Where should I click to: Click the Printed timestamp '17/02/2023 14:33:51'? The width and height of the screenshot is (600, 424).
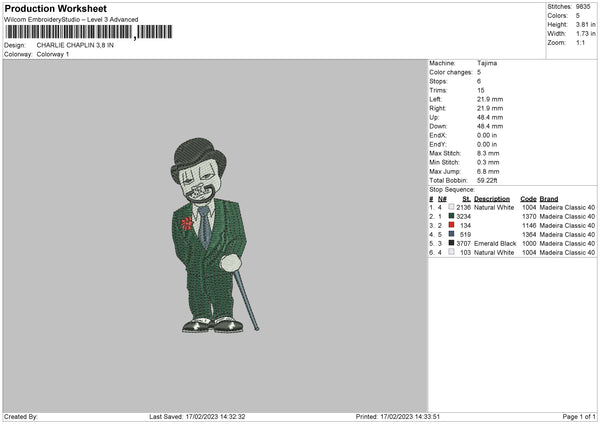point(410,417)
